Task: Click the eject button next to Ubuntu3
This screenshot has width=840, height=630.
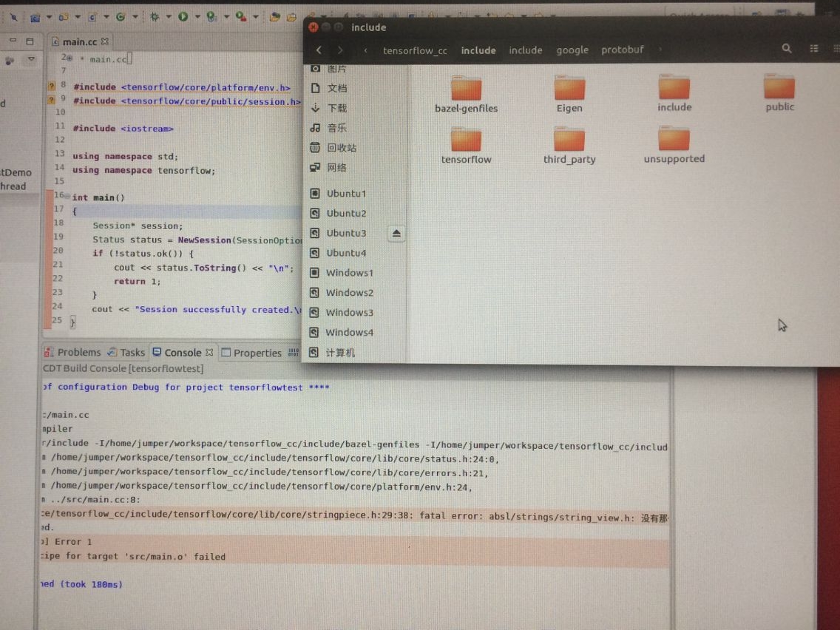Action: (x=396, y=233)
